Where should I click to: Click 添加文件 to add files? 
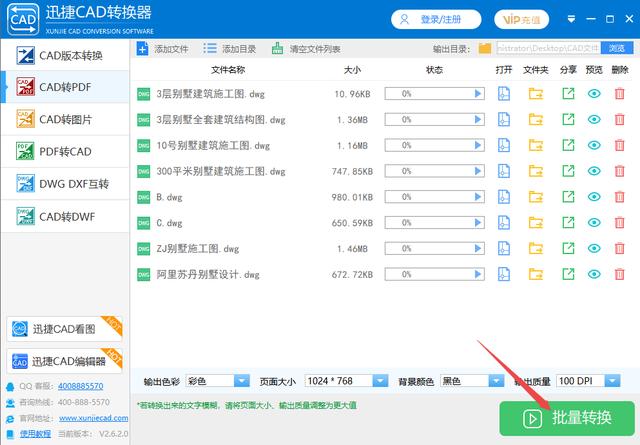(x=162, y=49)
